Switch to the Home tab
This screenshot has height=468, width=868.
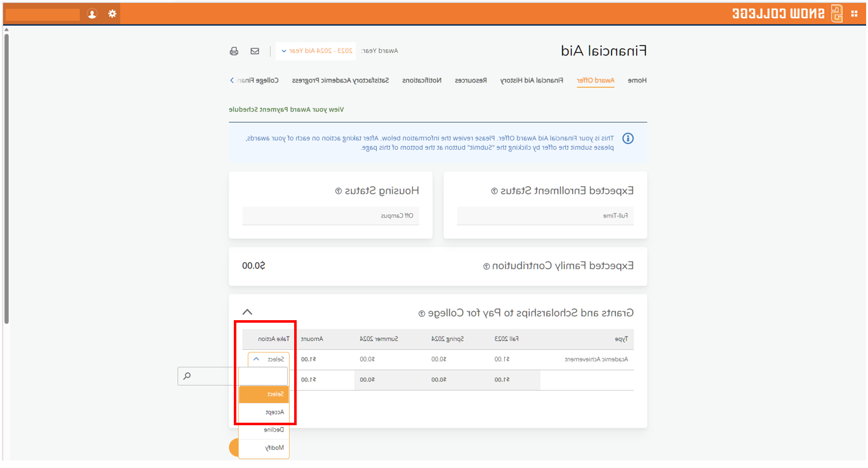(x=637, y=81)
